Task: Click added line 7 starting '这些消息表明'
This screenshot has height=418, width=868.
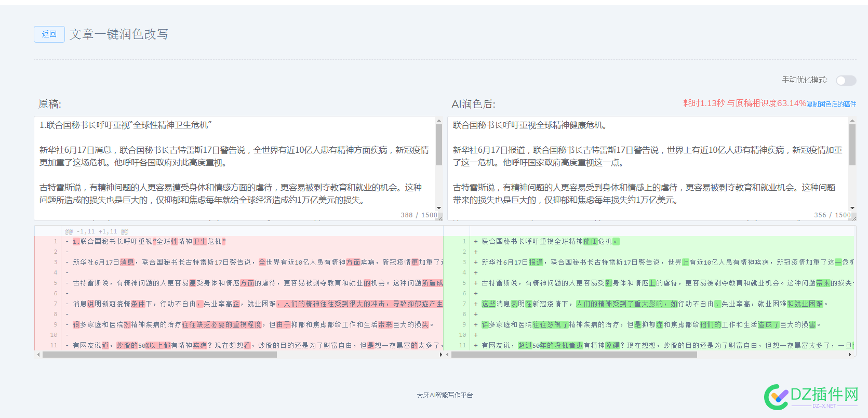Action: tap(649, 304)
